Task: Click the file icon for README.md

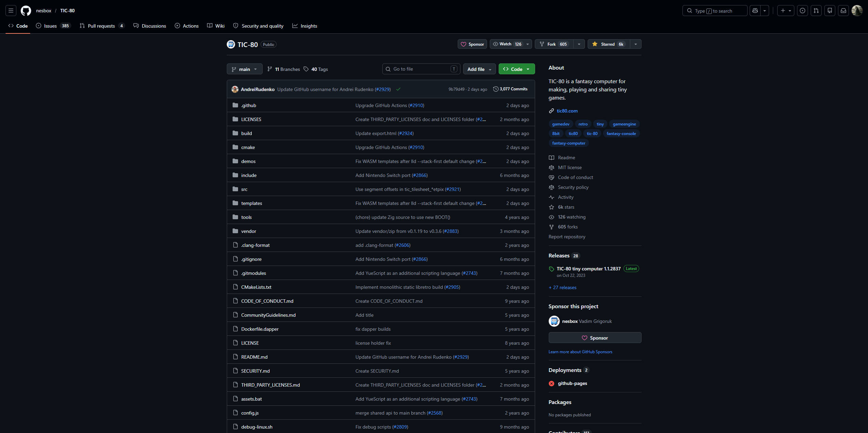Action: point(235,357)
